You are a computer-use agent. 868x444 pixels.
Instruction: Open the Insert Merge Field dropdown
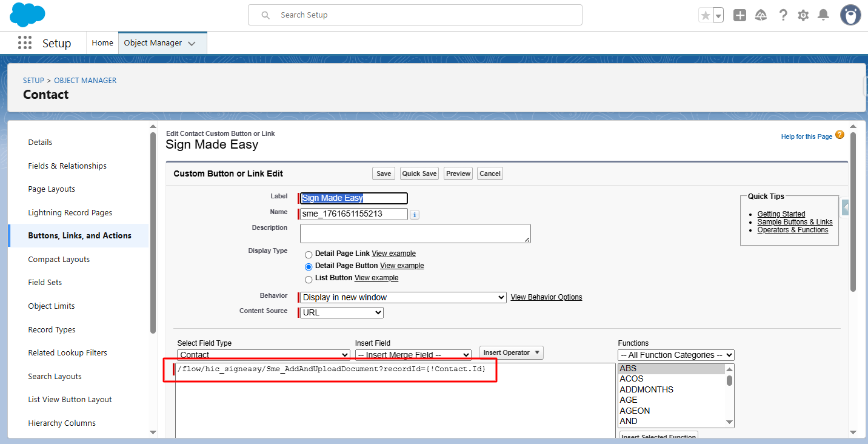(413, 355)
